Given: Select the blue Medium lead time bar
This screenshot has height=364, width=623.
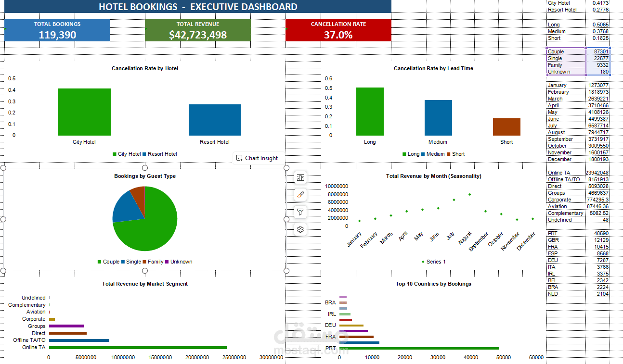Looking at the screenshot, I should point(438,118).
